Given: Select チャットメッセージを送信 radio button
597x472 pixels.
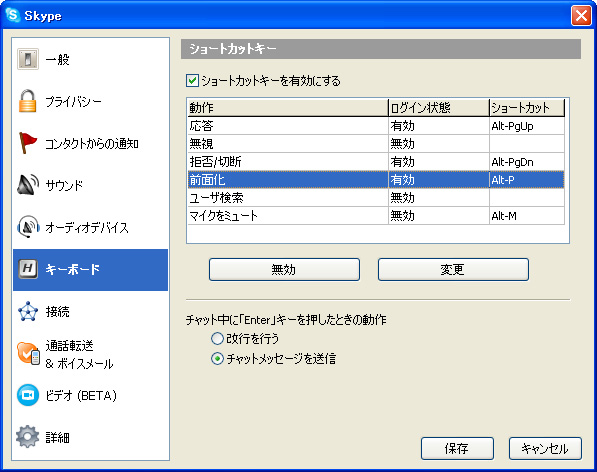Looking at the screenshot, I should pos(217,359).
